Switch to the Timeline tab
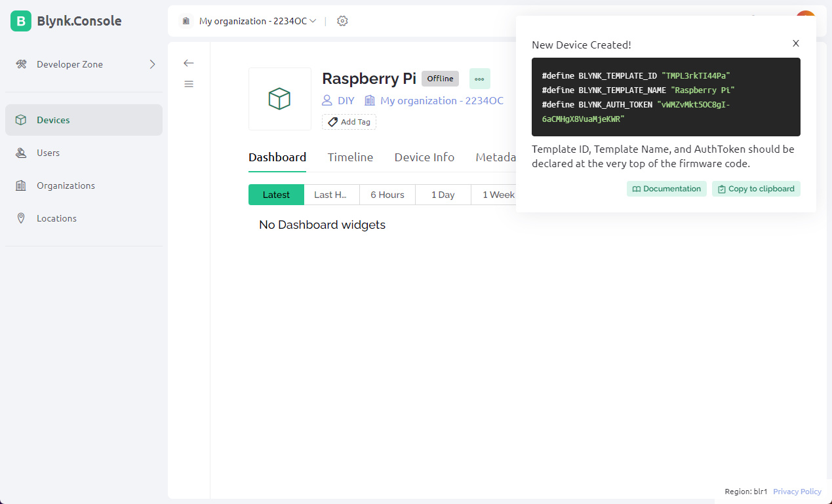The image size is (832, 504). pyautogui.click(x=350, y=157)
